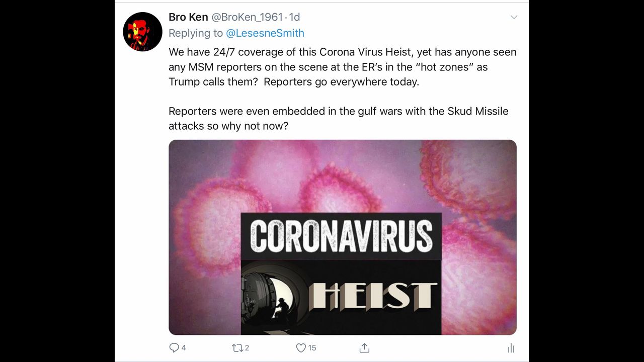The image size is (644, 362).
Task: Click the reply count number 4
Action: tap(184, 347)
